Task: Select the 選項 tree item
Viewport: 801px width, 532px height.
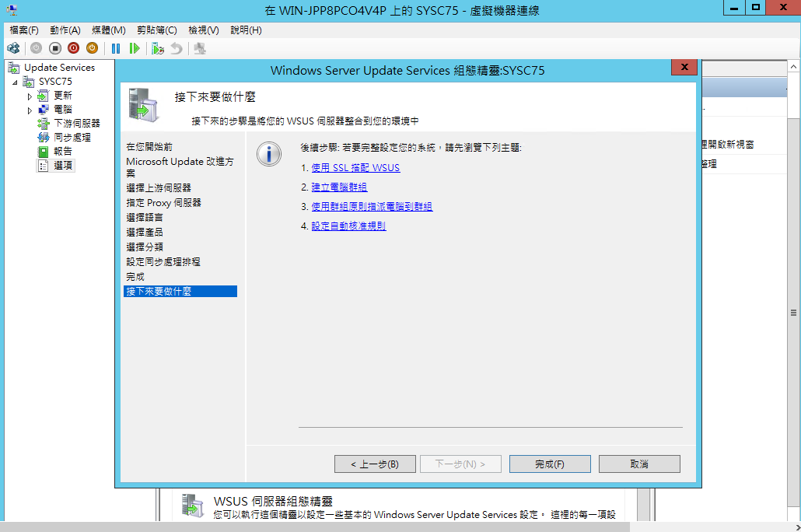Action: click(63, 166)
